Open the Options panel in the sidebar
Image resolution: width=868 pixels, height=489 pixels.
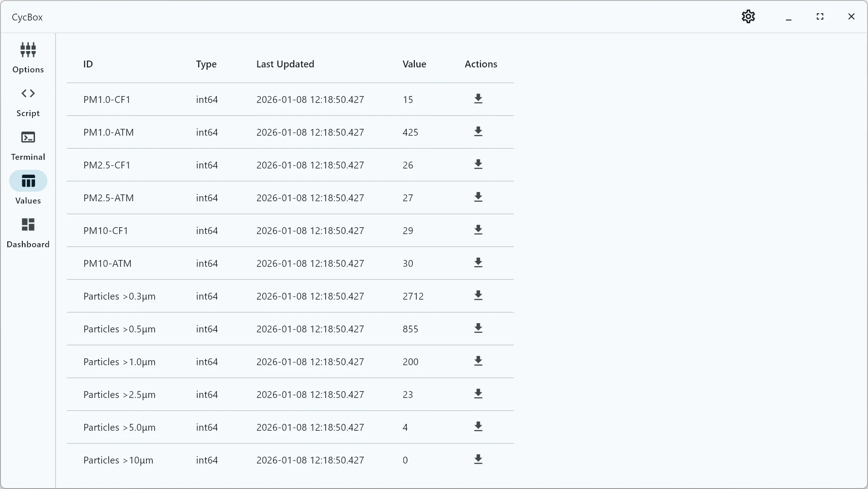tap(28, 57)
